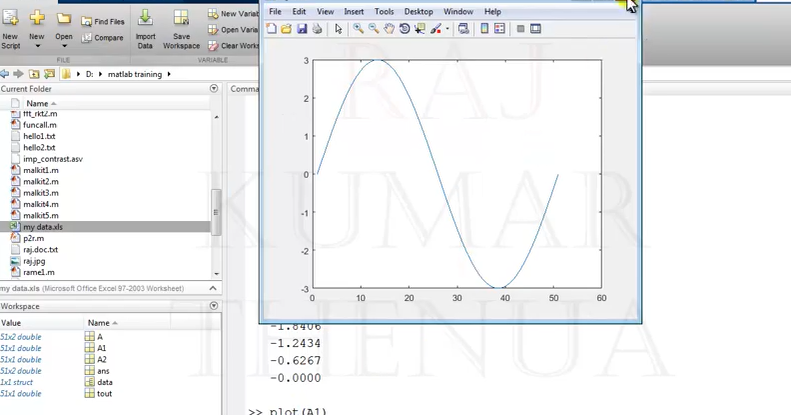
Task: Select file raj.jpg
Action: coord(34,261)
